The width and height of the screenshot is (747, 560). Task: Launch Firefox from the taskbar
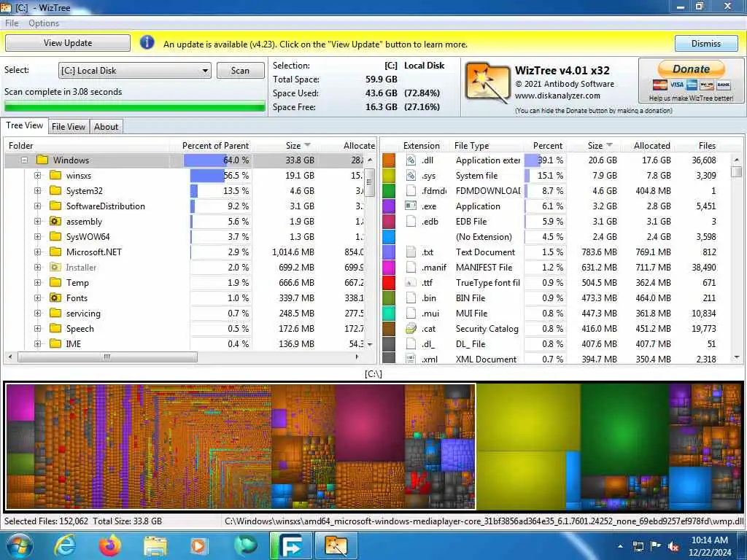110,545
